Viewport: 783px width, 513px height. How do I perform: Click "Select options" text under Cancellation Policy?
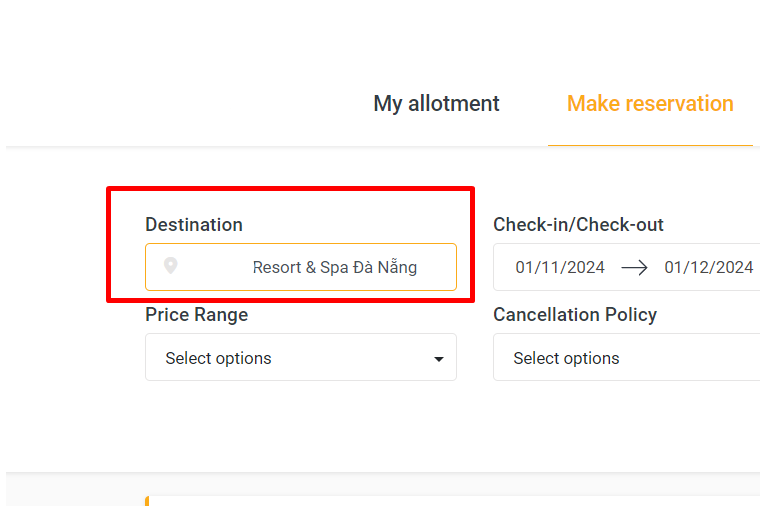point(566,358)
